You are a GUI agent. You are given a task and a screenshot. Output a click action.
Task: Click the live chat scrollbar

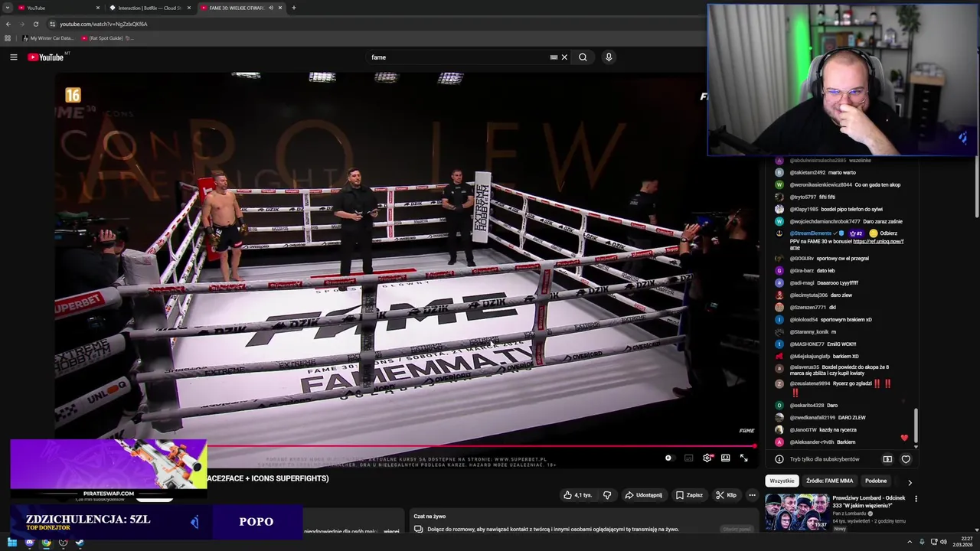[x=916, y=425]
